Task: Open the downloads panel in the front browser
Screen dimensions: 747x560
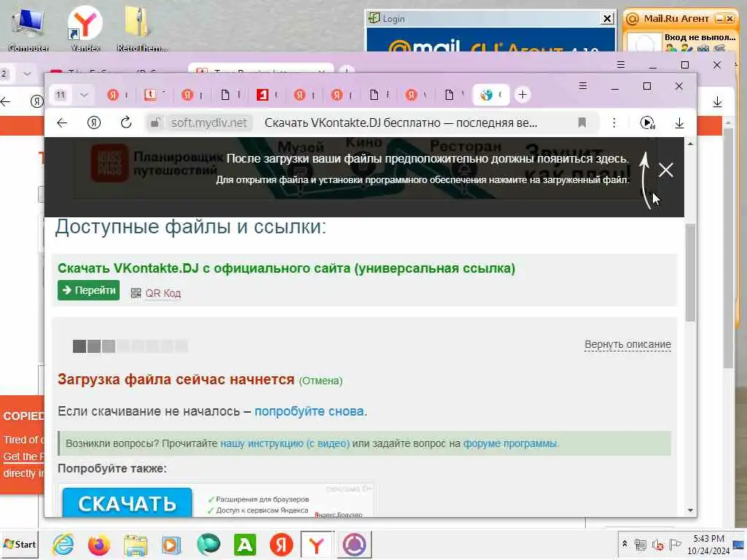Action: tap(679, 123)
